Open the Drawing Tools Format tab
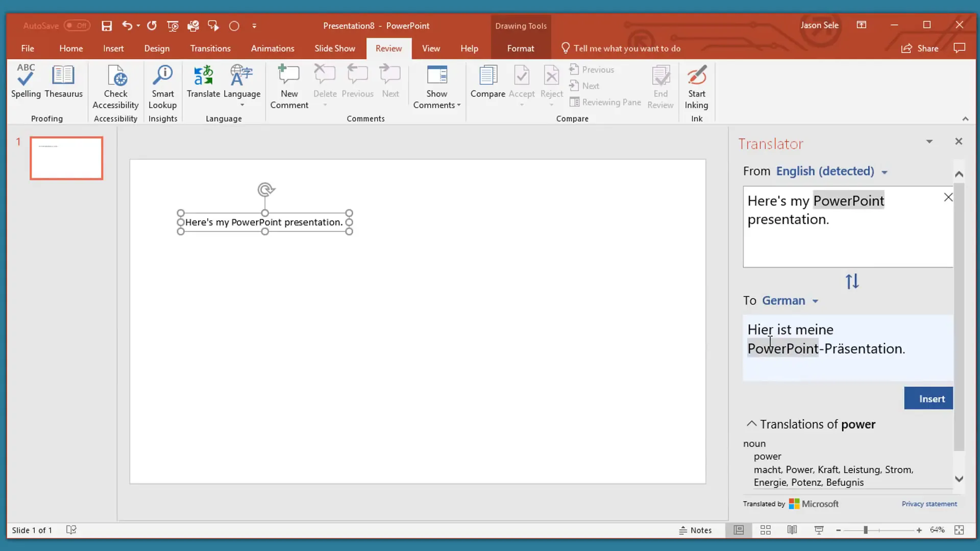This screenshot has height=551, width=980. coord(521,48)
